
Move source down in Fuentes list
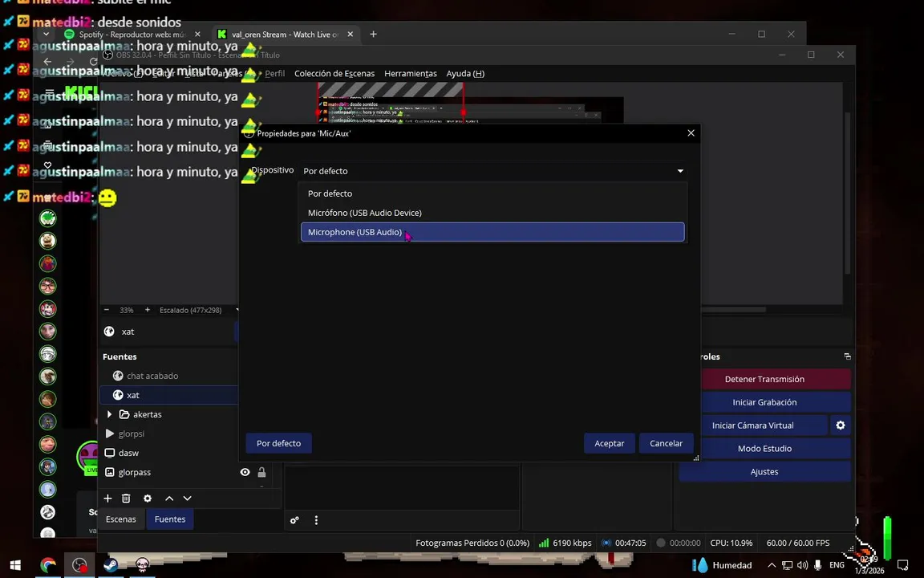point(188,499)
